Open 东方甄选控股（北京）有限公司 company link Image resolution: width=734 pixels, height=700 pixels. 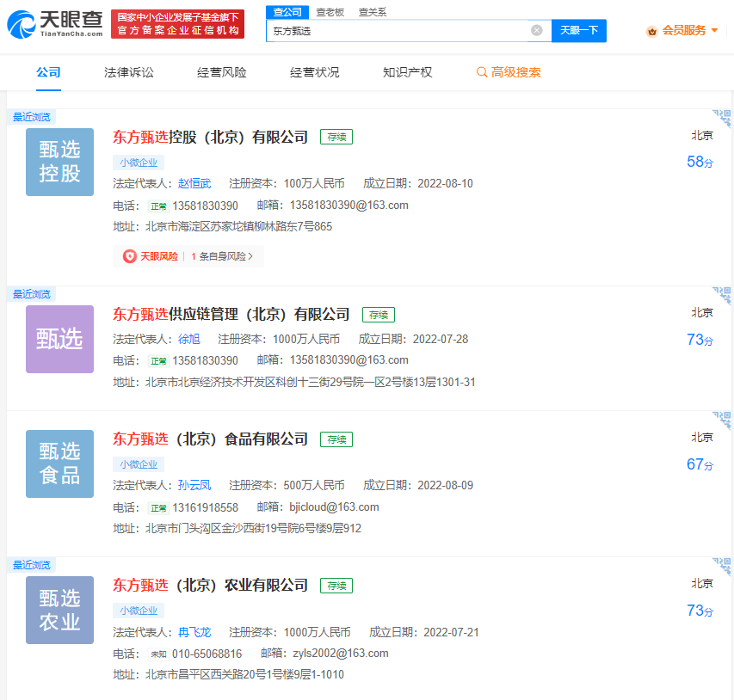(210, 137)
